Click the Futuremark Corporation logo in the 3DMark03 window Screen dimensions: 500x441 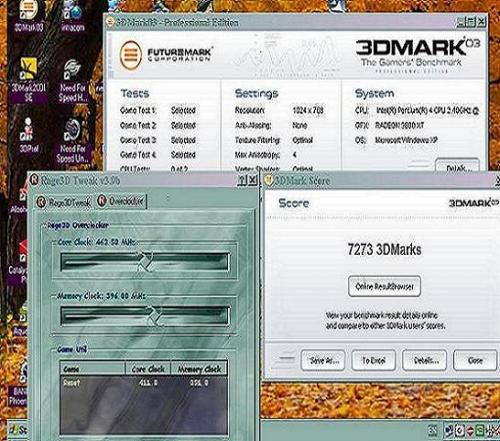pos(166,54)
